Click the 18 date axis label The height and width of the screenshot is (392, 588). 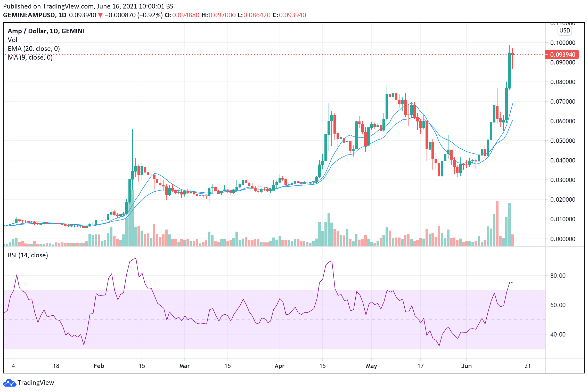pyautogui.click(x=56, y=366)
